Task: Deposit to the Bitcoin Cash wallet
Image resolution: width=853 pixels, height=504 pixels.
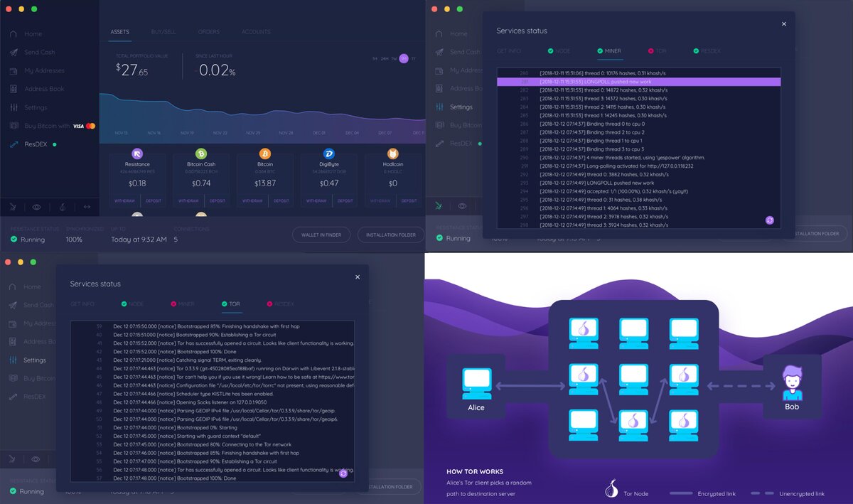Action: click(x=218, y=200)
